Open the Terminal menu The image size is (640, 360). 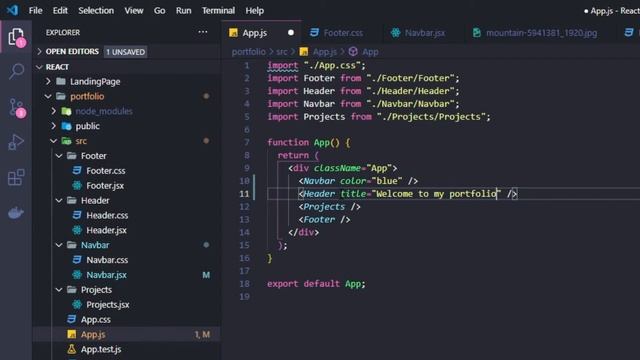[x=218, y=11]
